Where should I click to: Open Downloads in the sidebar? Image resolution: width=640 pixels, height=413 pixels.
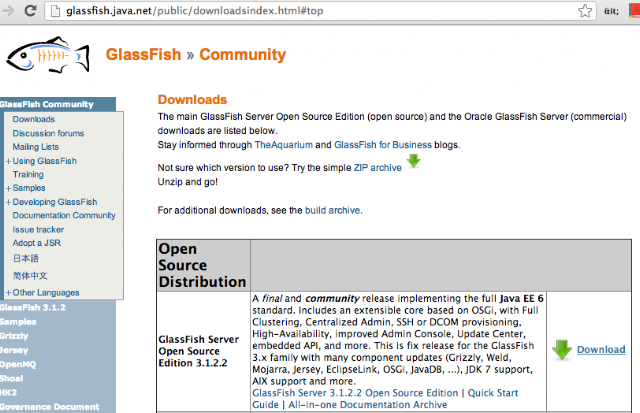pos(33,119)
